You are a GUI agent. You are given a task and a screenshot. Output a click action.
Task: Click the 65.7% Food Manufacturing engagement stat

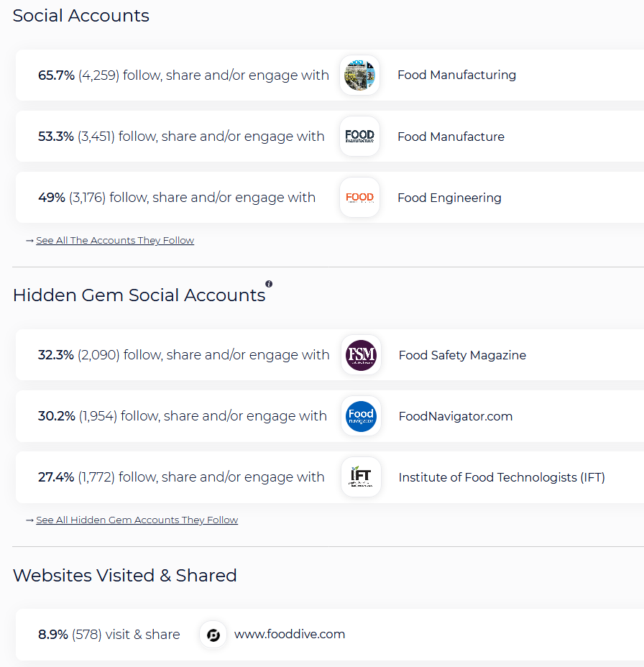pos(183,75)
